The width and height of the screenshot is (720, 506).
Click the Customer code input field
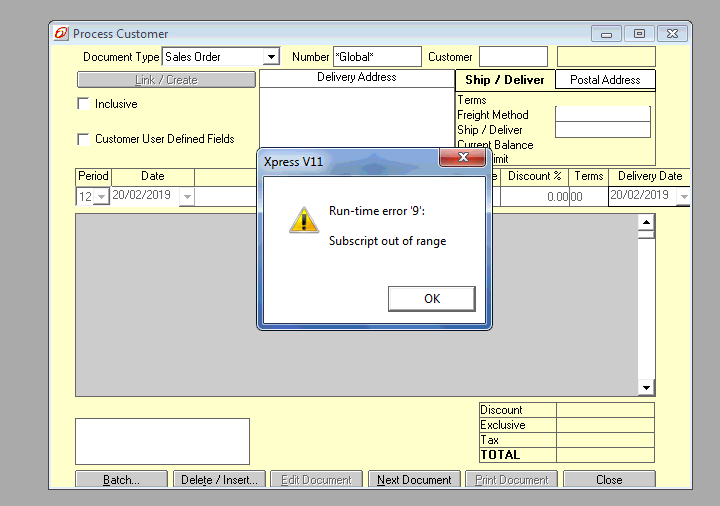pyautogui.click(x=513, y=57)
